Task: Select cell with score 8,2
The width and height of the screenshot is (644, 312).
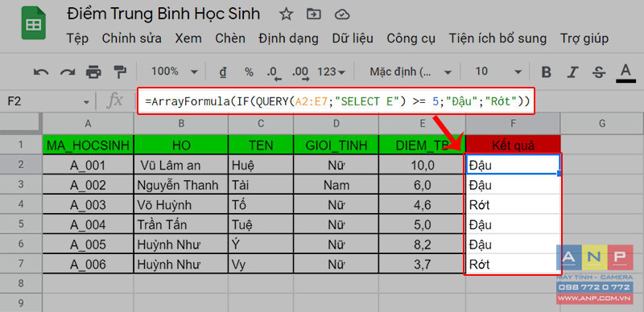Action: 422,244
